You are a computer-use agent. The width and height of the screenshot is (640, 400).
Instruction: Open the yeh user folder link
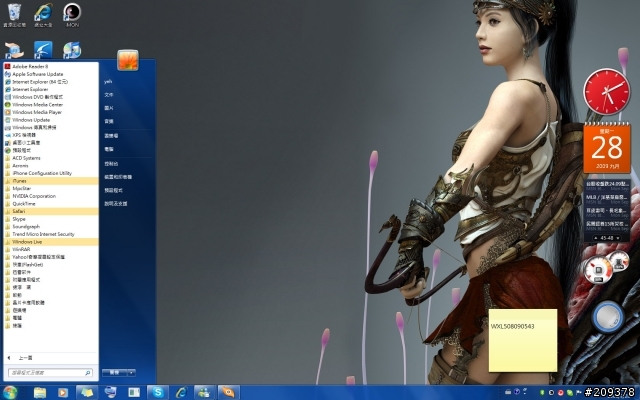click(x=108, y=81)
